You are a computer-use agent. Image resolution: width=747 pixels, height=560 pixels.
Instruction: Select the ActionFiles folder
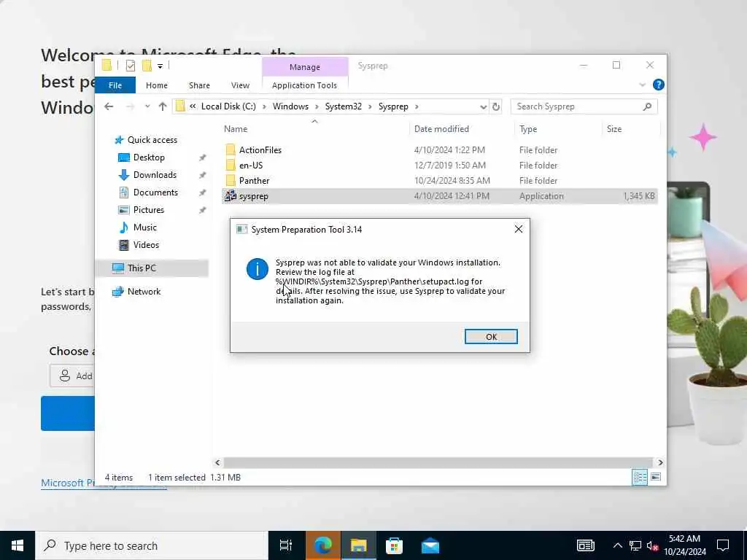(x=260, y=150)
